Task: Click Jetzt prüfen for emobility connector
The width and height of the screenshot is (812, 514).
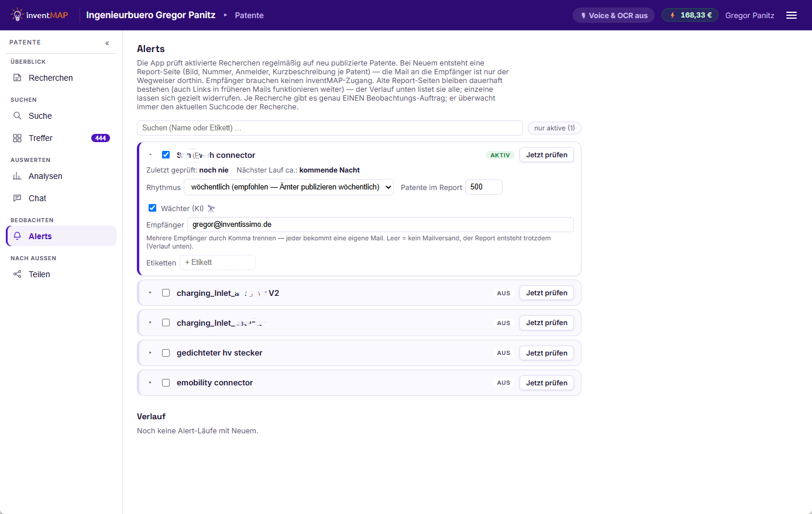Action: [x=546, y=382]
